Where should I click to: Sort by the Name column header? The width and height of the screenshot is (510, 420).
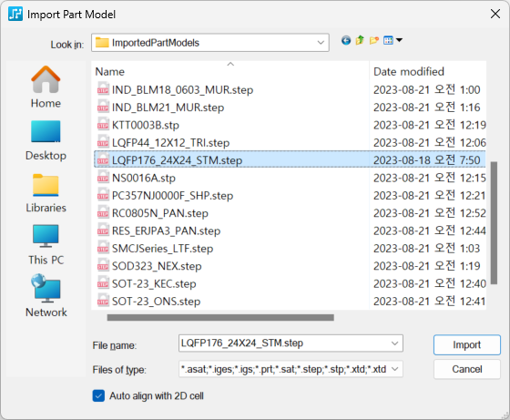point(230,71)
